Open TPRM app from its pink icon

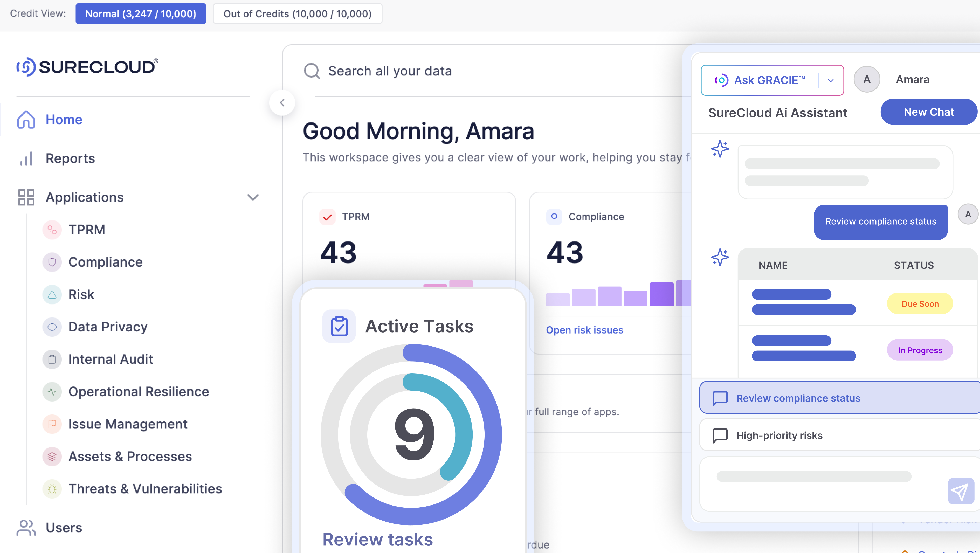coord(52,230)
